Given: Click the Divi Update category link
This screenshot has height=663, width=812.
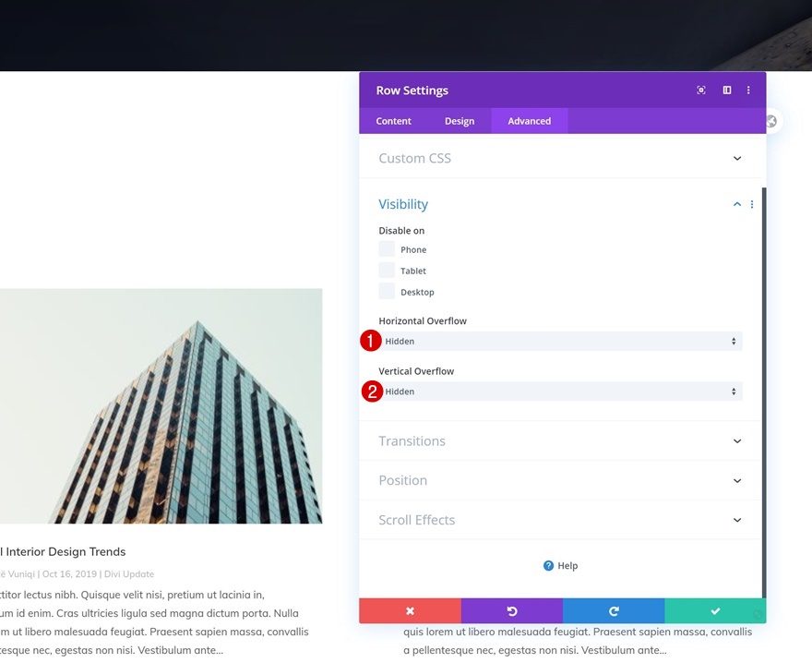Looking at the screenshot, I should coord(129,573).
